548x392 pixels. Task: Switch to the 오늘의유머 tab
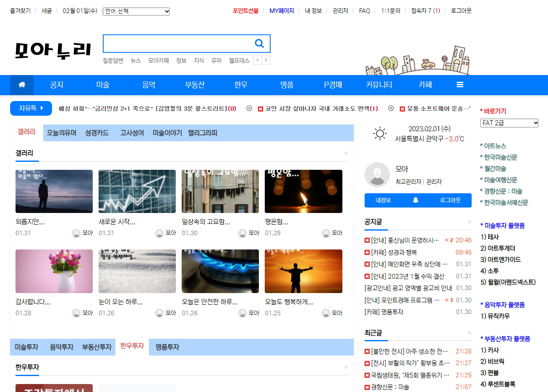click(62, 133)
